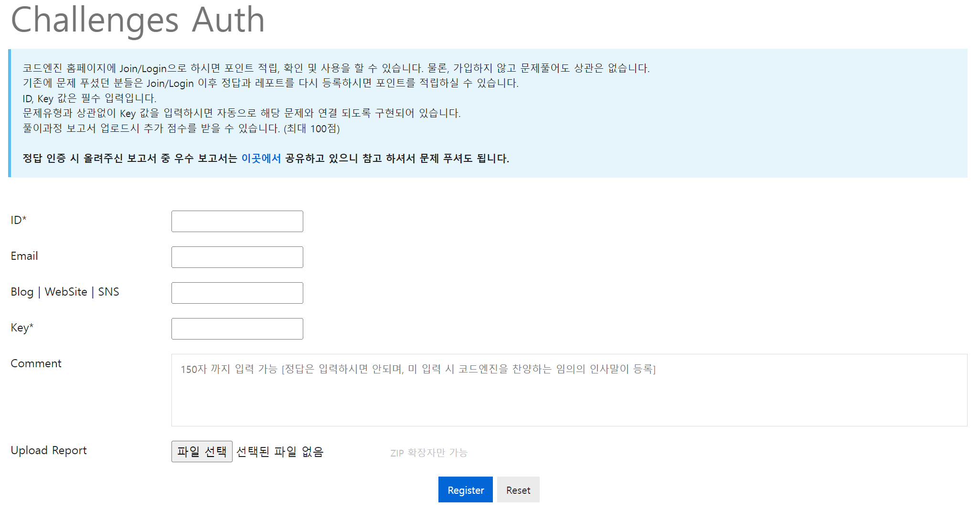Select the Key input field
This screenshot has width=980, height=521.
(237, 329)
